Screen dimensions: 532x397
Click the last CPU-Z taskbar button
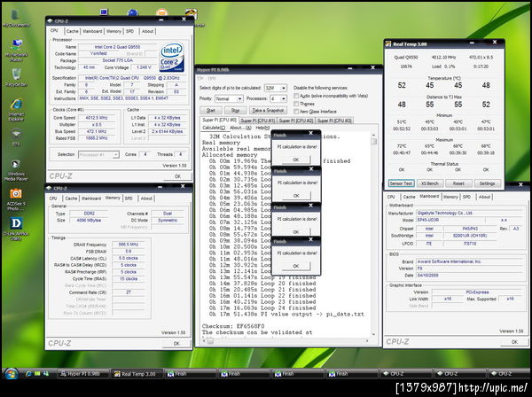click(x=508, y=374)
